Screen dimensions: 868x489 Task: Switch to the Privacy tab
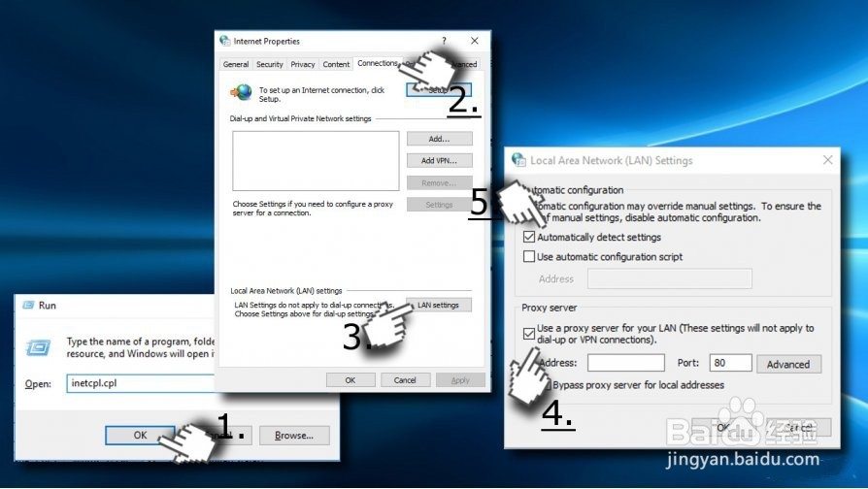tap(303, 64)
